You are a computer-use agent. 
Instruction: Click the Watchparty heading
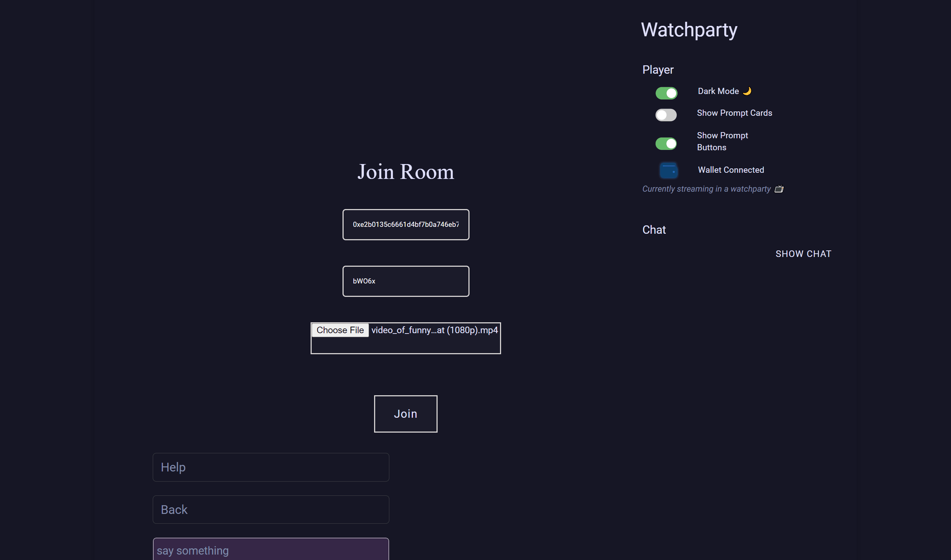tap(689, 30)
